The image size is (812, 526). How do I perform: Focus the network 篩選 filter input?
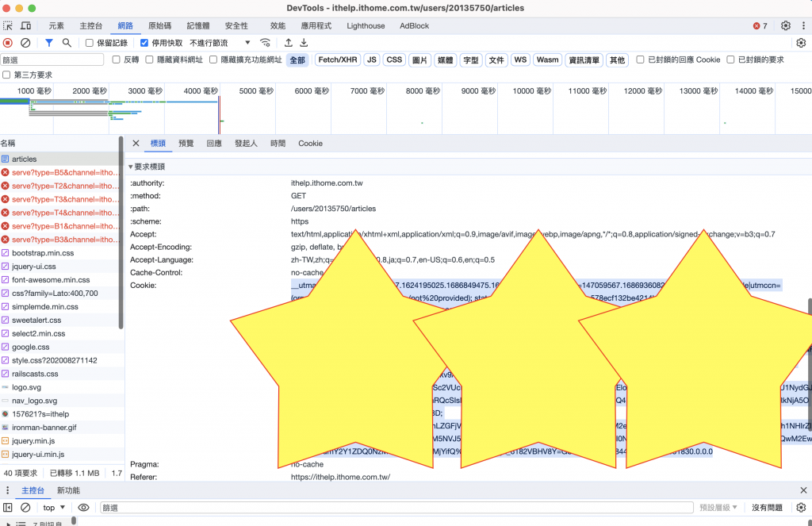[52, 60]
